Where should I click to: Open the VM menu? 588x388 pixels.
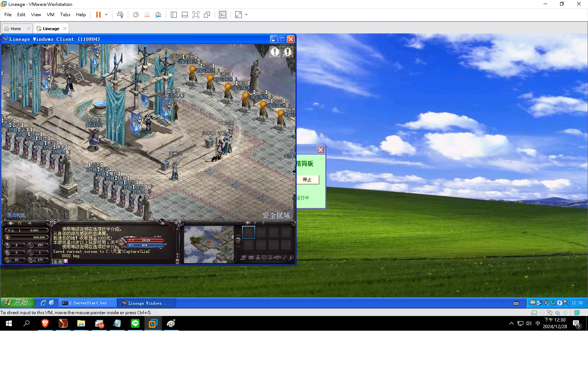coord(51,15)
